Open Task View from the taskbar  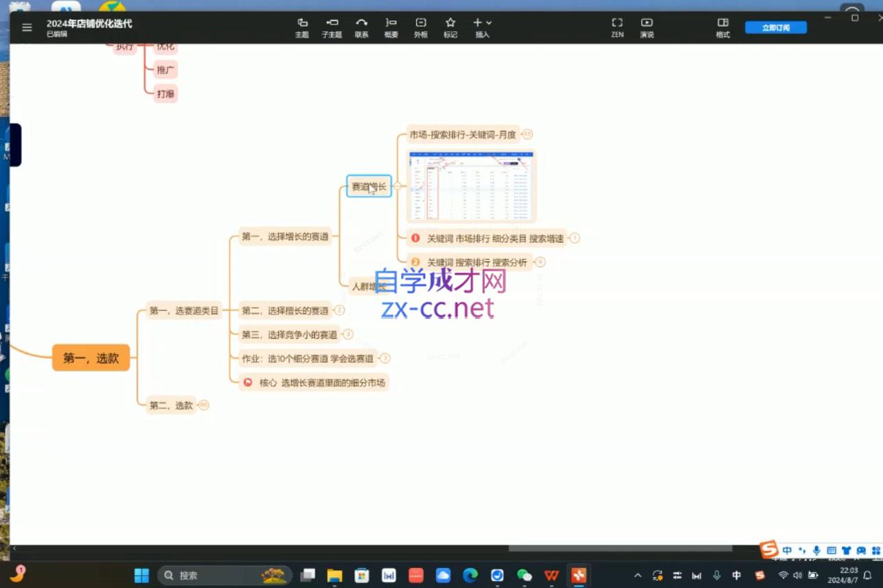tap(308, 575)
